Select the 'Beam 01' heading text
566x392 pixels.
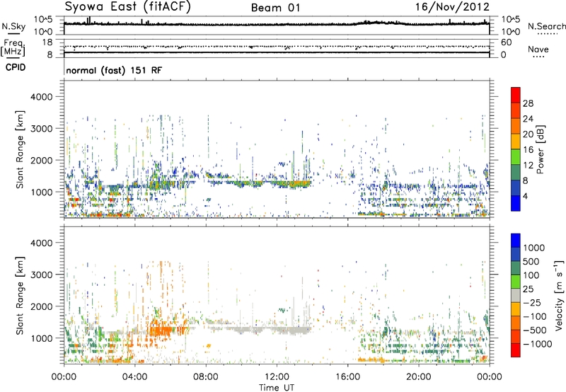tap(275, 8)
